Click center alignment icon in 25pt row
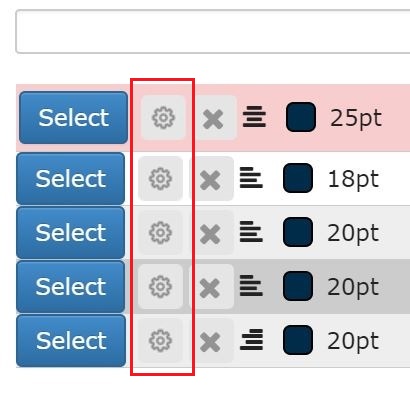The image size is (410, 394). click(x=254, y=117)
